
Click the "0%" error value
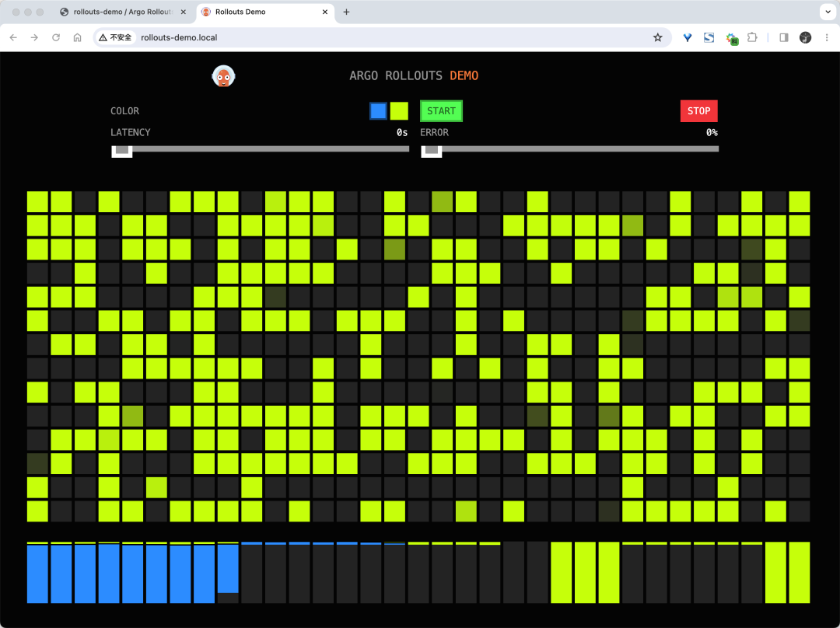click(x=712, y=132)
